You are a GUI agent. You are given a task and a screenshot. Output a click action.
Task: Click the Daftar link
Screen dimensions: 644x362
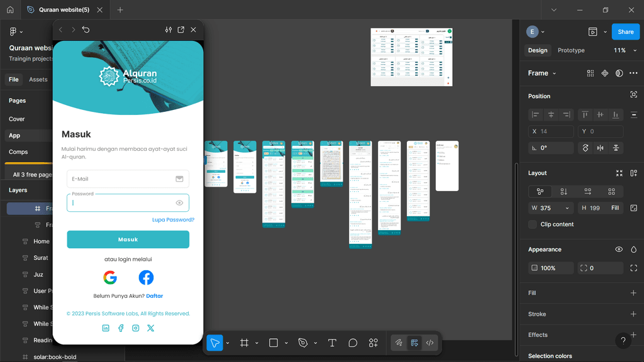pos(155,296)
